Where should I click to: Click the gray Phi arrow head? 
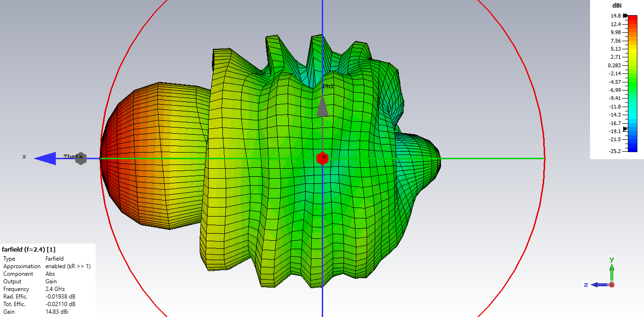322,107
